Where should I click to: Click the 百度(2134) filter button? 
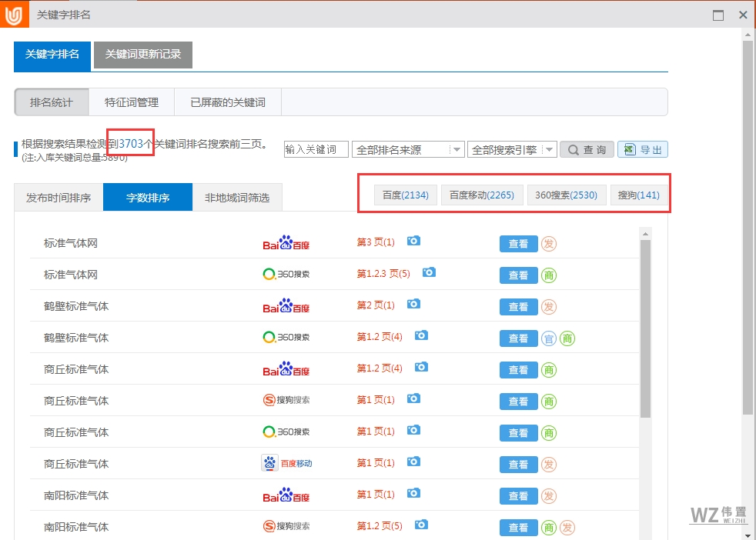(406, 195)
